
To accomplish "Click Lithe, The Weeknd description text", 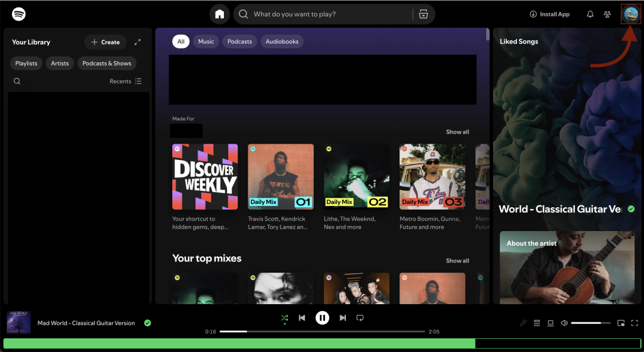I will pos(350,223).
